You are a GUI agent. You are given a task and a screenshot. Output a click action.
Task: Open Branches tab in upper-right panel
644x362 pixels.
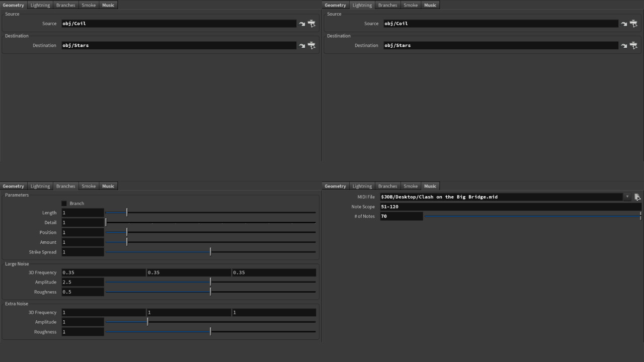[387, 5]
